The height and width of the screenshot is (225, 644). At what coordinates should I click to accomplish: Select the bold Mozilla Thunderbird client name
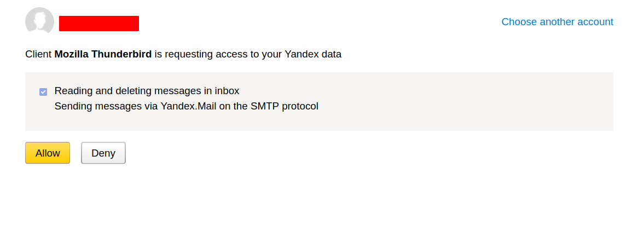point(103,54)
